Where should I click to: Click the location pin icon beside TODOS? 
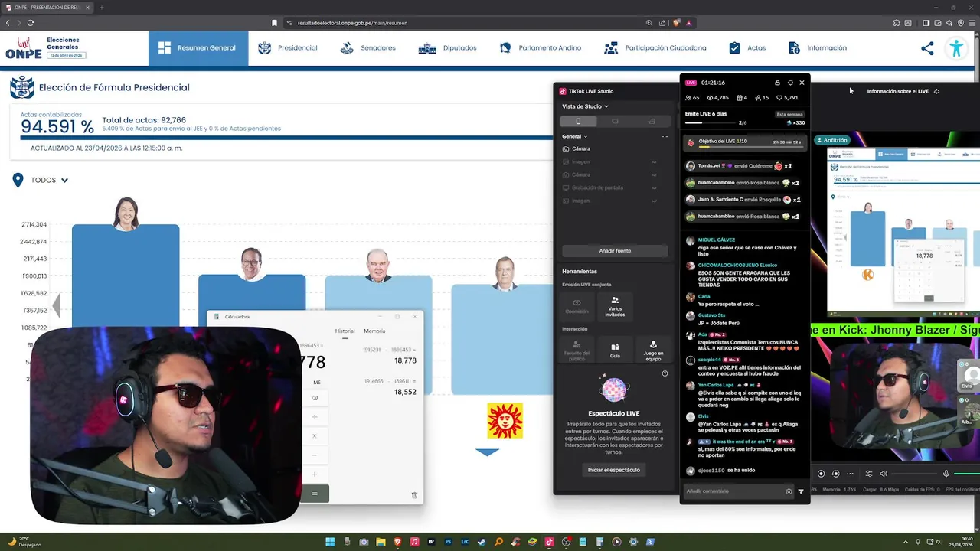click(18, 181)
